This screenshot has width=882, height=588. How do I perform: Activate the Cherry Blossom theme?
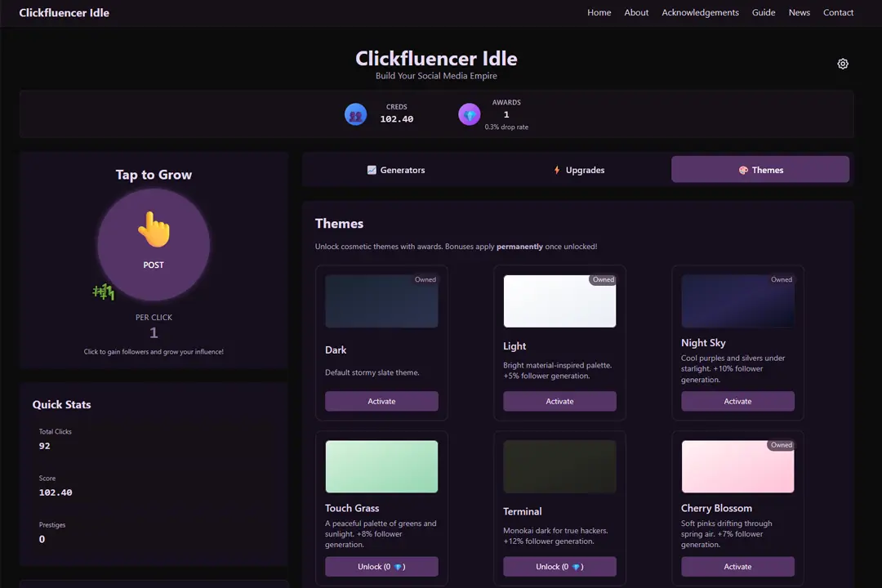(737, 566)
